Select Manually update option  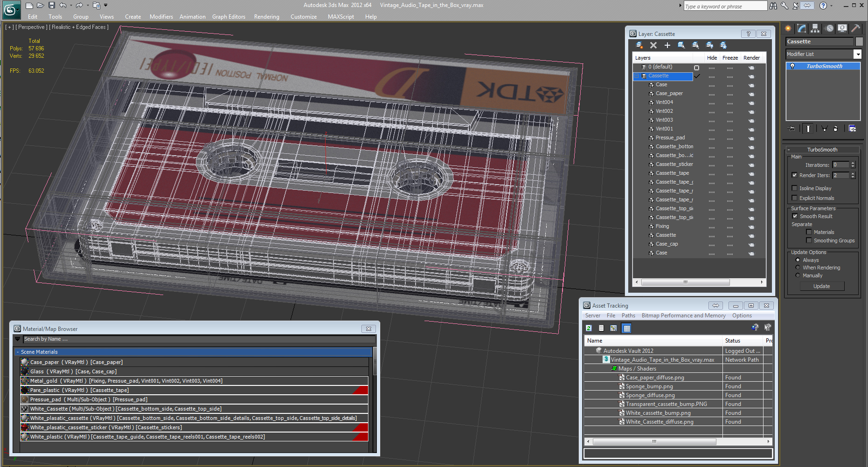click(798, 275)
